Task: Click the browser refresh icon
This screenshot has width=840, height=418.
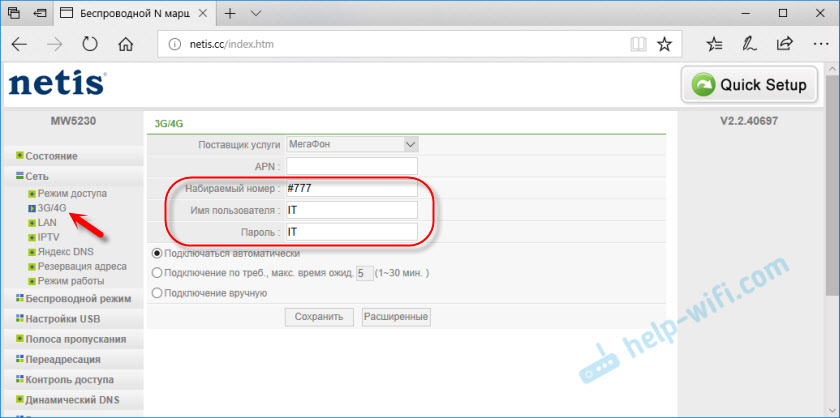Action: pos(89,44)
